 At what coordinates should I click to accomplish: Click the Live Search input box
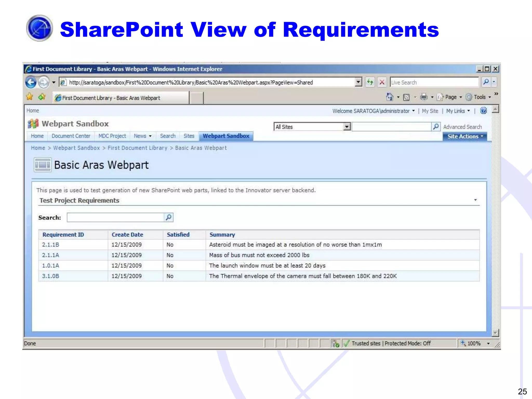click(434, 82)
